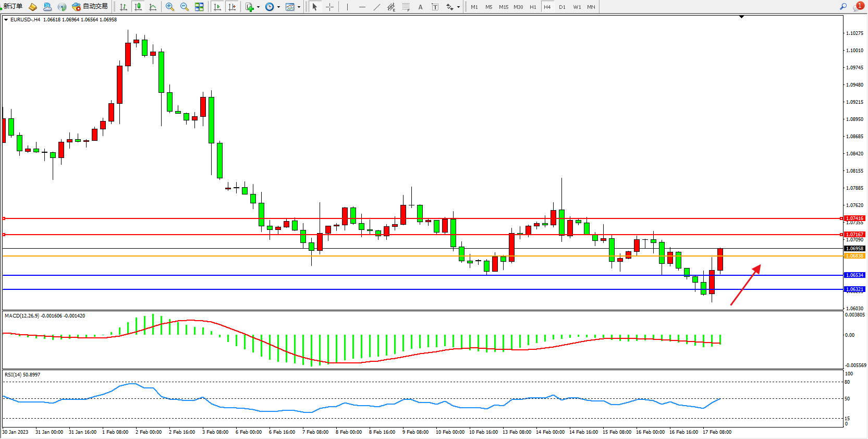The height and width of the screenshot is (439, 868).
Task: Select the Fibonacci retracement tool
Action: pos(406,7)
